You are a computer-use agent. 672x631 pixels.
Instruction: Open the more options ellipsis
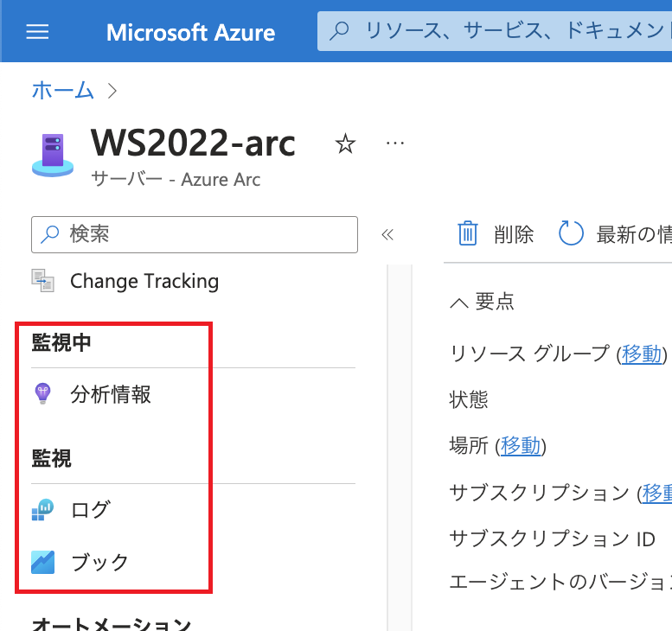(x=394, y=143)
